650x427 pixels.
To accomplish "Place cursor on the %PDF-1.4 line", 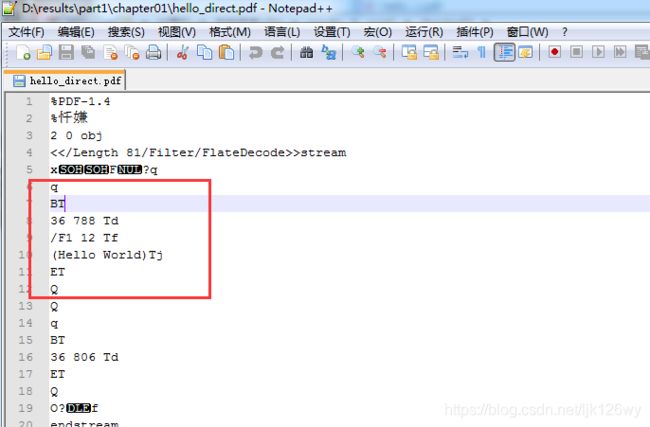I will point(80,101).
